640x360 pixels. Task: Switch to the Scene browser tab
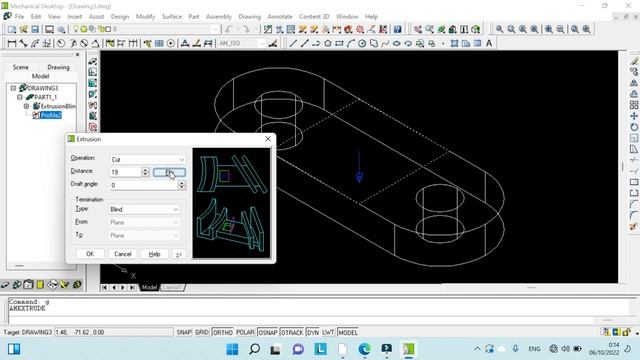pyautogui.click(x=20, y=67)
